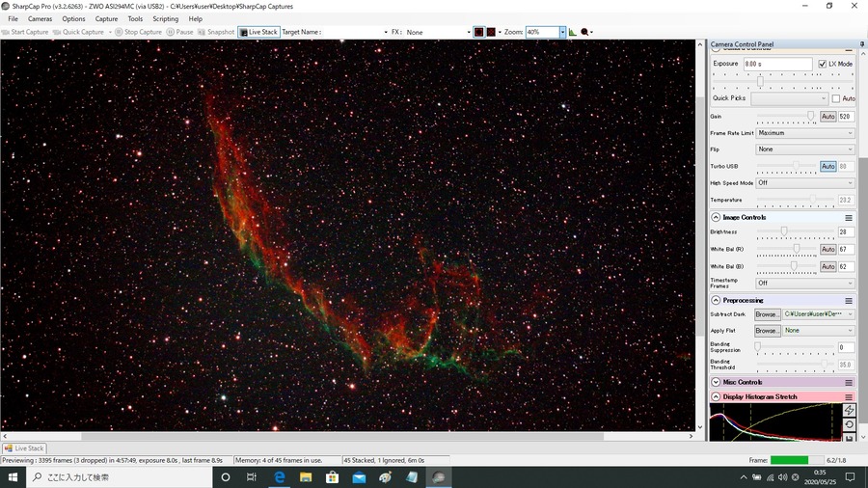Open the Microsoft Store taskbar icon

click(x=332, y=477)
